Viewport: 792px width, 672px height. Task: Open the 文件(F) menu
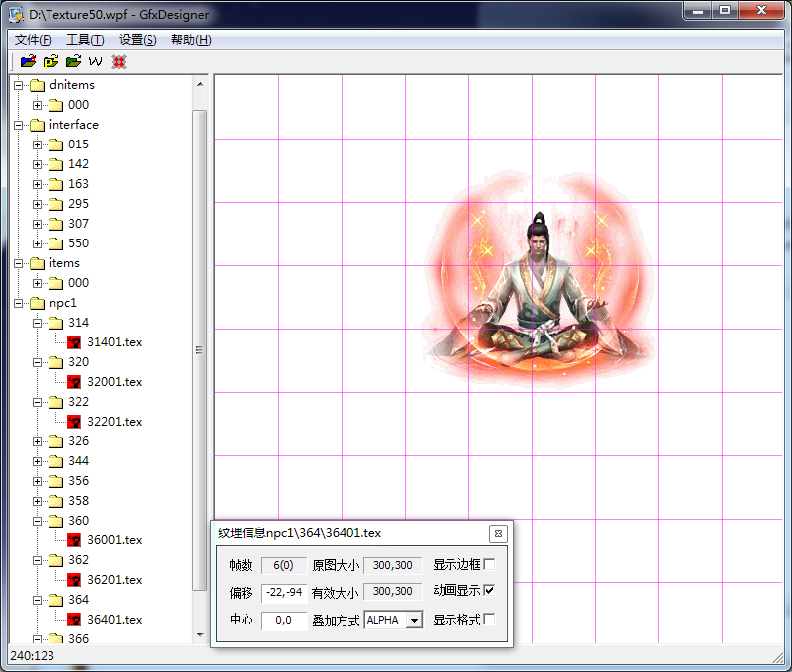coord(33,40)
